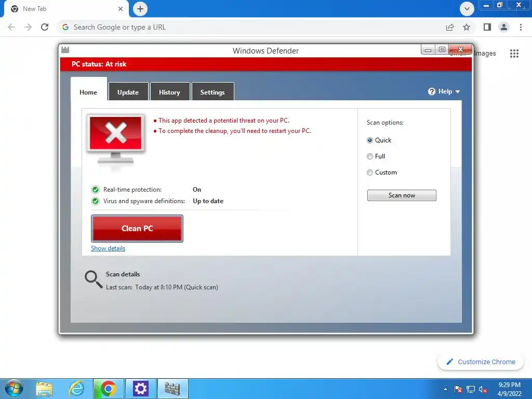Open the History tab
Screen dimensions: 532x399
[x=170, y=91]
